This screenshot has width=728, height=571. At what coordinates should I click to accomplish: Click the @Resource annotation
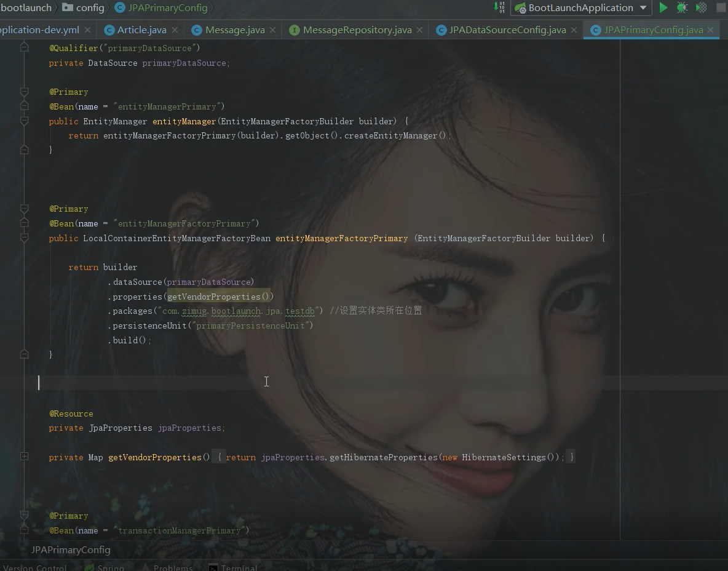pyautogui.click(x=71, y=413)
